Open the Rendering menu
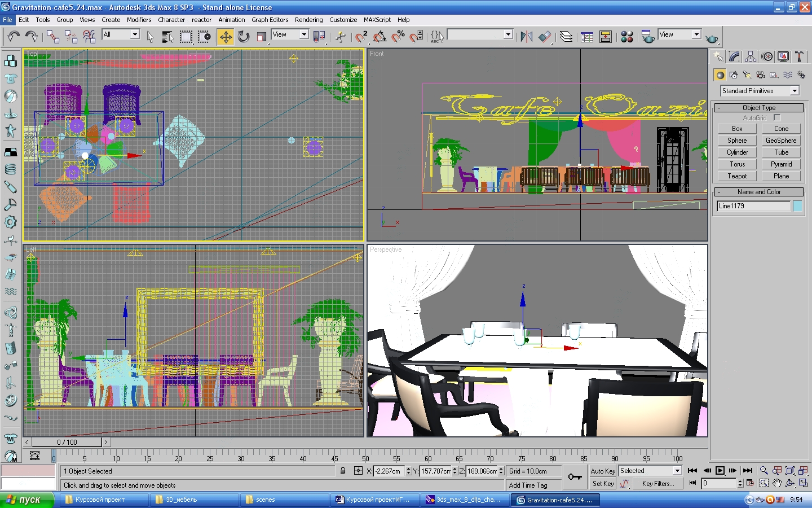812x508 pixels. click(x=308, y=20)
